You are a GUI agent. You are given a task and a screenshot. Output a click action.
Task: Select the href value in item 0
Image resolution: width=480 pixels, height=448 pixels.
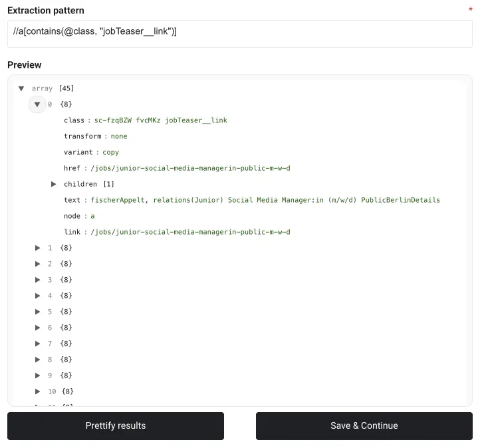(190, 168)
